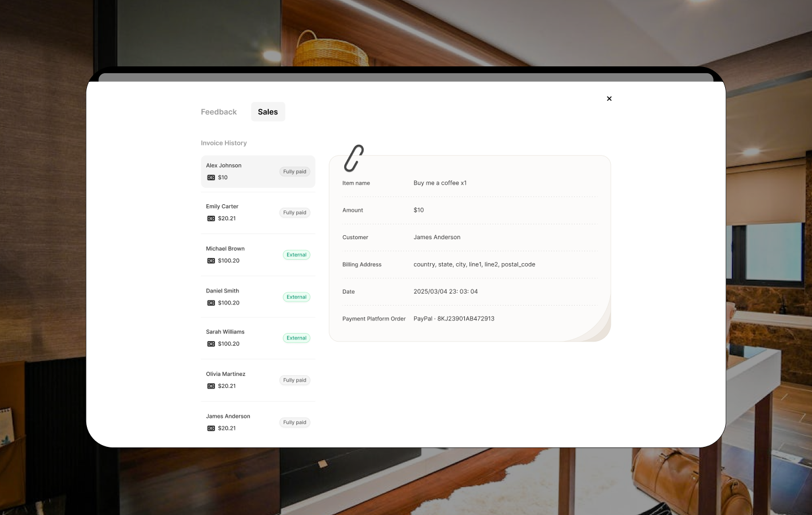Click the billing address placeholder text
Screen dimensions: 812x515
pos(475,264)
